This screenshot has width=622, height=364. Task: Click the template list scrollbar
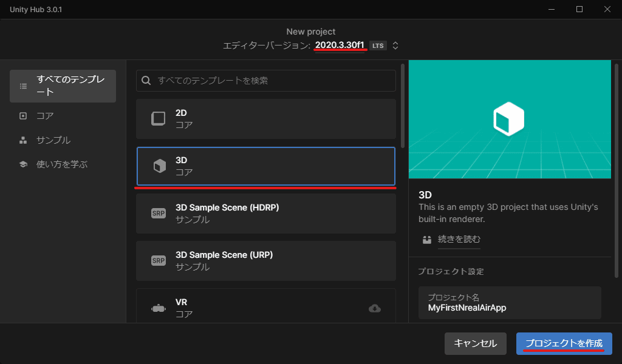pos(403,106)
